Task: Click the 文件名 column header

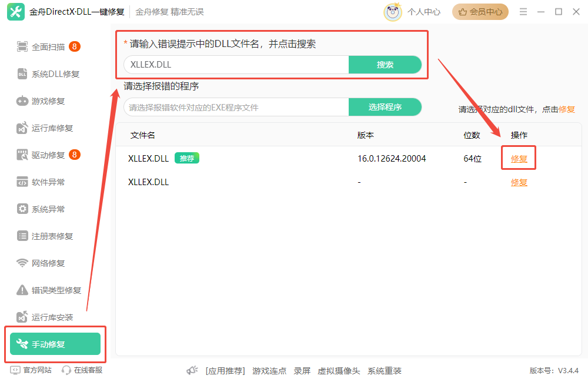Action: click(142, 135)
